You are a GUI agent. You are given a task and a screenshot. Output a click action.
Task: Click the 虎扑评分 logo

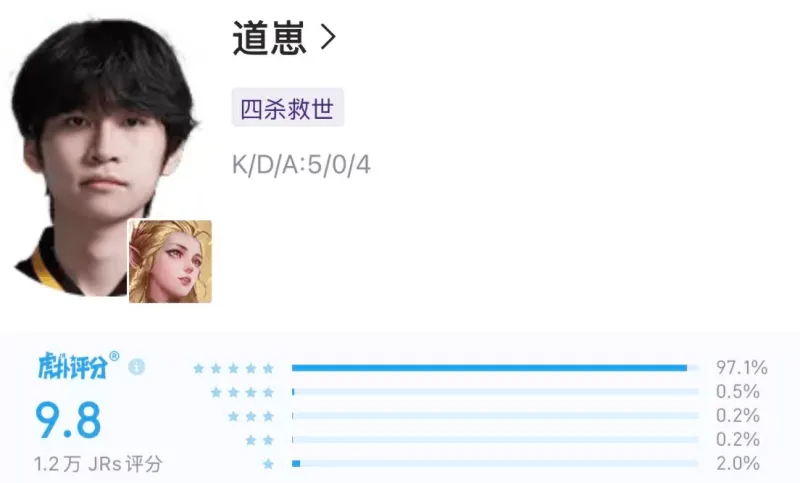pos(78,365)
